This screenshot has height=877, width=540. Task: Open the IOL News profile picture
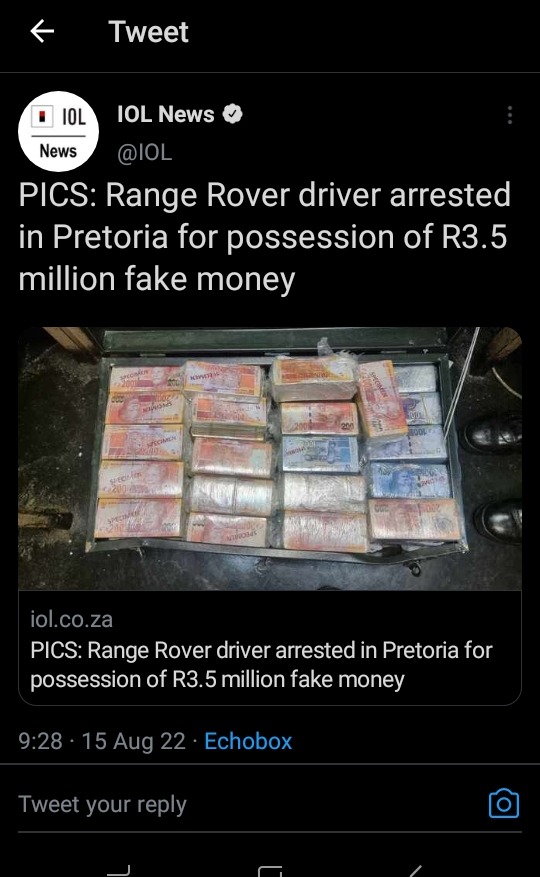(58, 131)
